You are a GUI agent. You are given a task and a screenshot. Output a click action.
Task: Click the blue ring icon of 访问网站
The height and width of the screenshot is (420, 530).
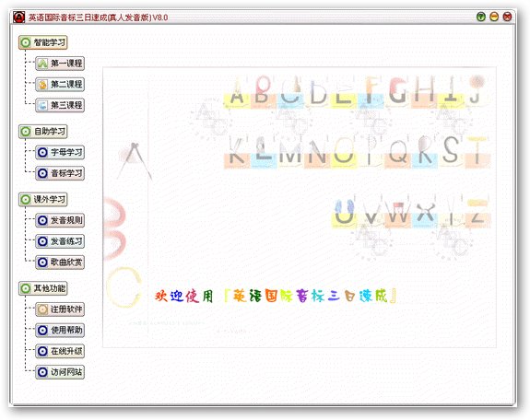[42, 372]
